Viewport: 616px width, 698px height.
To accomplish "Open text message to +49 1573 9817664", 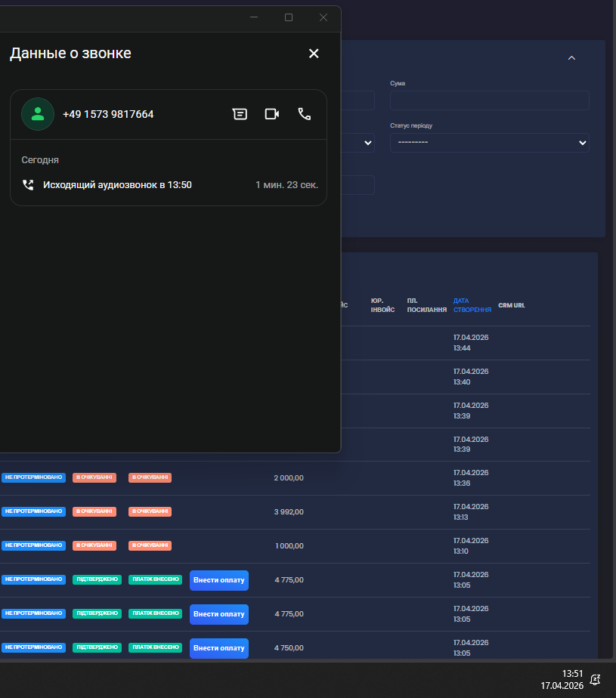I will coord(240,114).
